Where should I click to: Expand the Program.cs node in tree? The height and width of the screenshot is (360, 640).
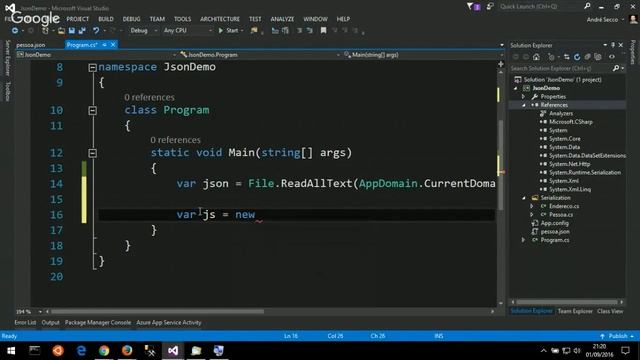coord(523,240)
